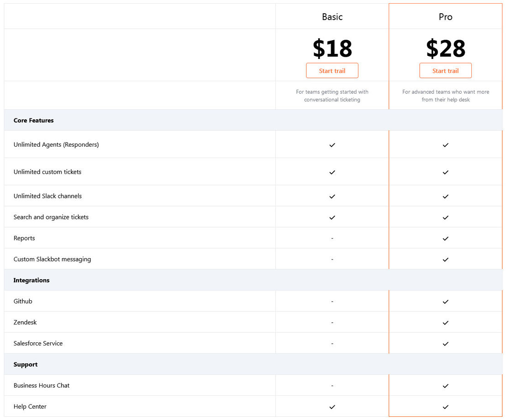Click Pro checkmark for Github

pyautogui.click(x=445, y=302)
